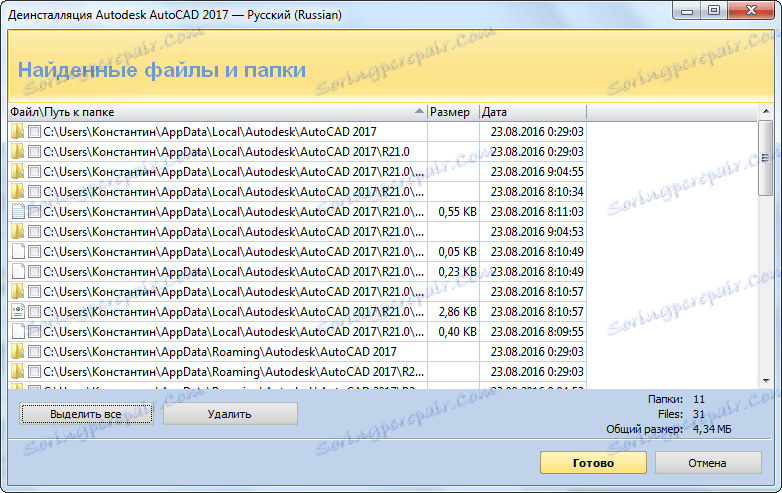
Task: Click file icon of the 0,40 KB row
Action: coord(18,331)
